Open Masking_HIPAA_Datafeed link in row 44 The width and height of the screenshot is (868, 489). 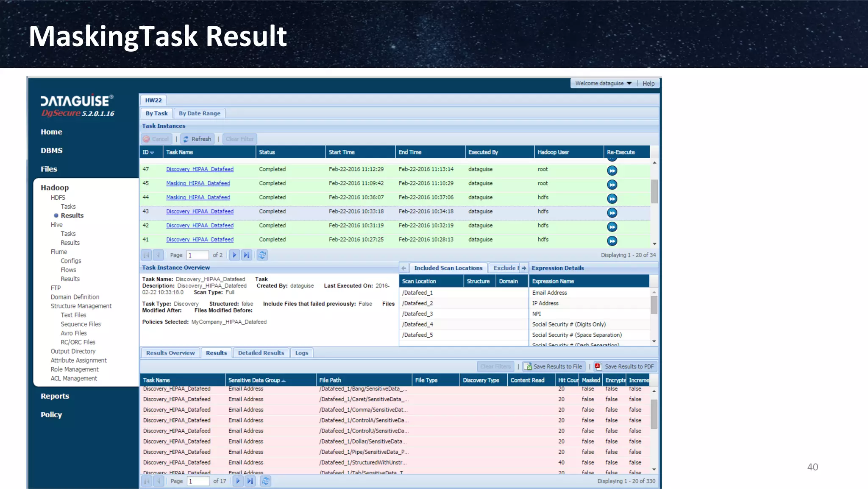(198, 197)
